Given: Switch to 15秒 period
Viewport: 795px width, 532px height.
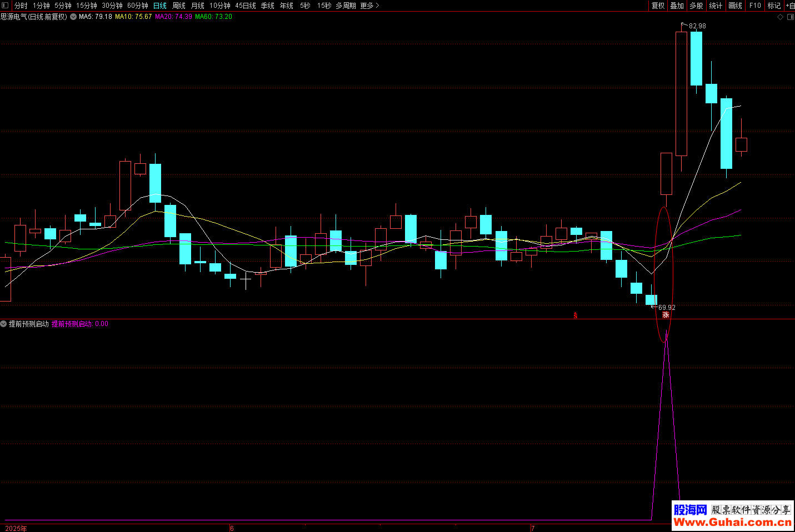Looking at the screenshot, I should pyautogui.click(x=324, y=6).
